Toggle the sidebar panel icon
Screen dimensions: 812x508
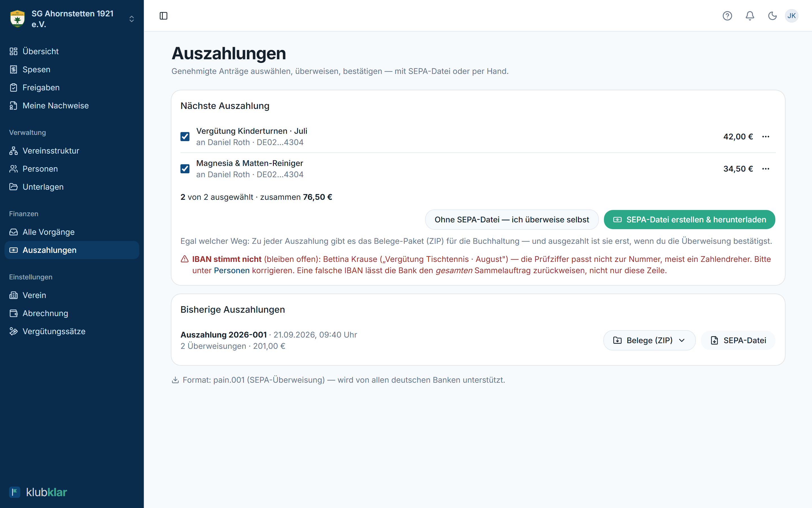[x=164, y=16]
